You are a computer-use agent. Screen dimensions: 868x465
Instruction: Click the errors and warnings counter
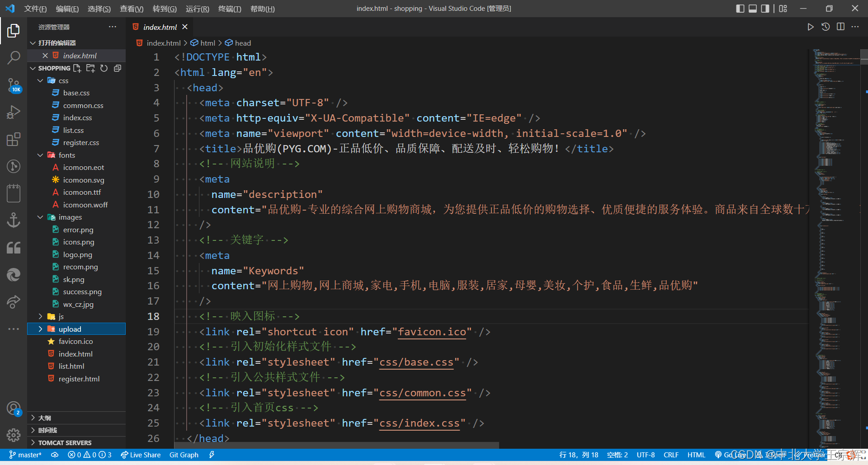pyautogui.click(x=90, y=455)
